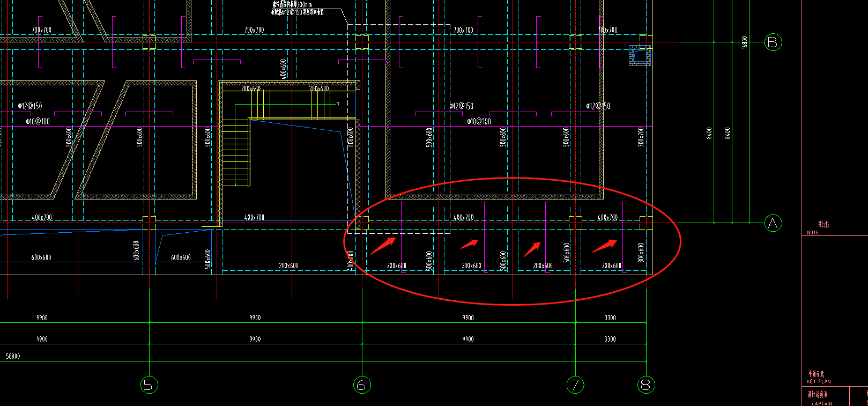The height and width of the screenshot is (406, 868).
Task: Select the 700x700 label between axes 5 and 6
Action: (254, 30)
